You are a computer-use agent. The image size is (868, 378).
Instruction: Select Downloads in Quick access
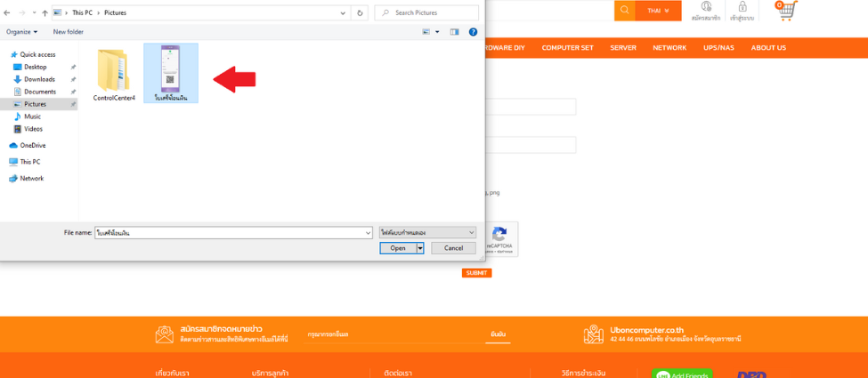tap(39, 79)
